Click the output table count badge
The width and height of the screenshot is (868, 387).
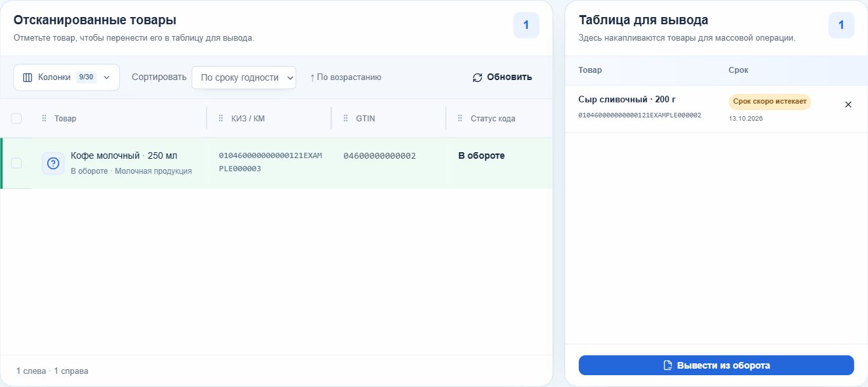(x=841, y=26)
